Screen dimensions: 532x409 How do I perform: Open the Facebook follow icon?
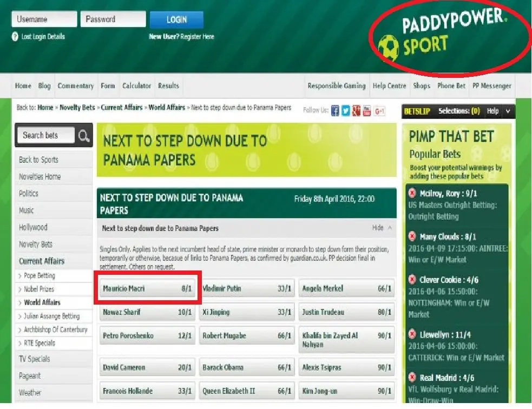click(335, 111)
